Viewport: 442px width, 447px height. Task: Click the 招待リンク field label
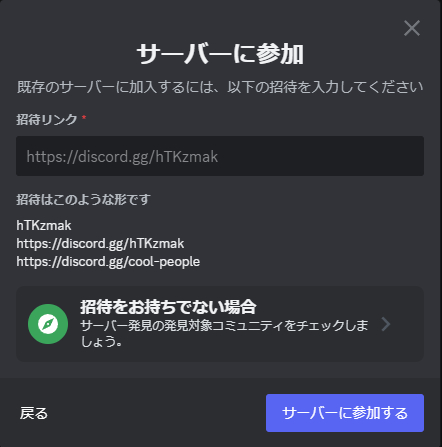tap(47, 119)
